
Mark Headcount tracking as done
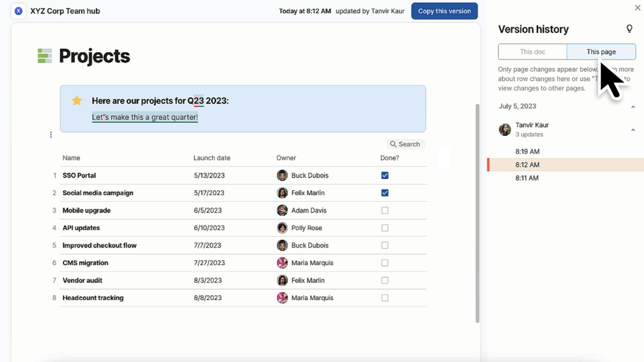(385, 298)
